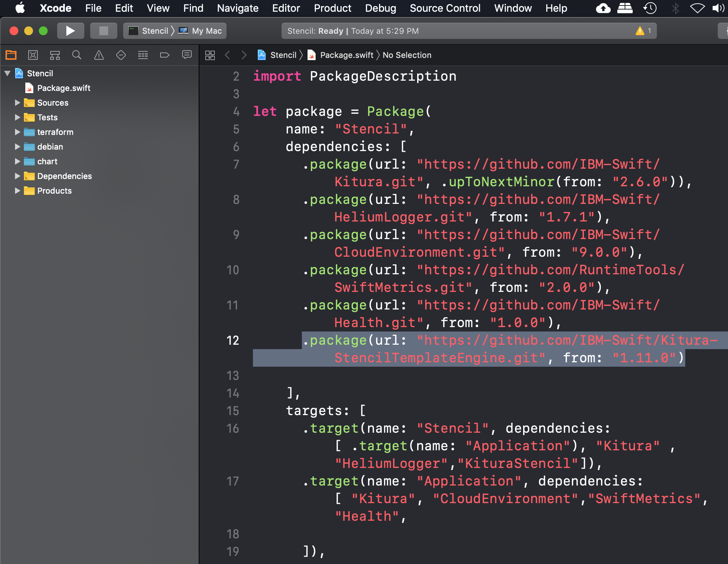Open the Find menu
The width and height of the screenshot is (728, 564).
point(193,8)
